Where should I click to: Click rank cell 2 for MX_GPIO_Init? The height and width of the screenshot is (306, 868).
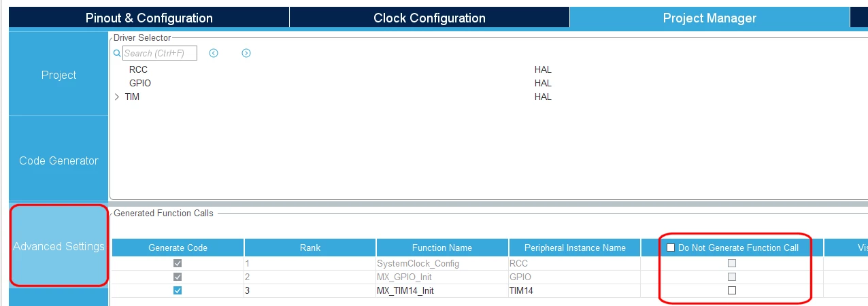coord(310,277)
